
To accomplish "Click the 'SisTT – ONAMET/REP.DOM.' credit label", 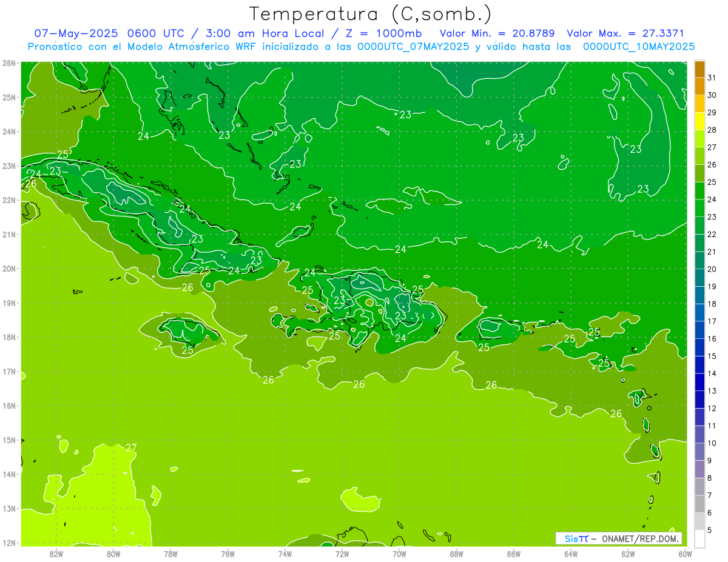I will click(x=619, y=538).
